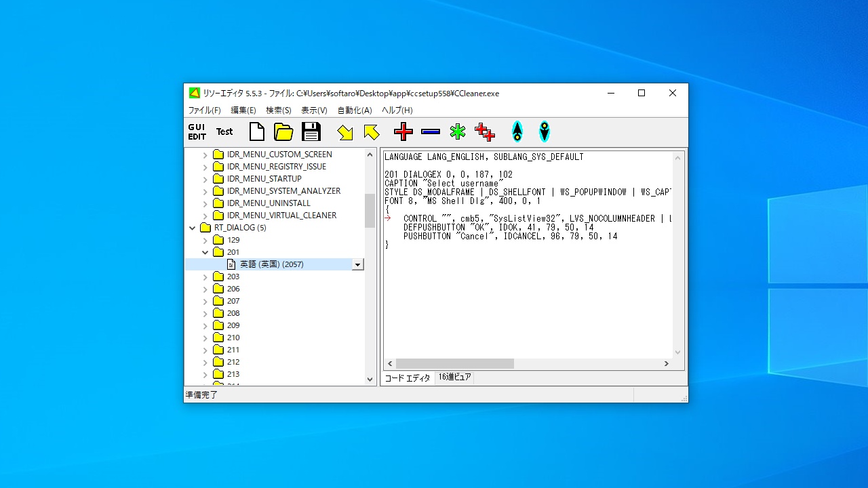This screenshot has height=488, width=868.
Task: Click code editor scroll right arrow
Action: coord(667,364)
